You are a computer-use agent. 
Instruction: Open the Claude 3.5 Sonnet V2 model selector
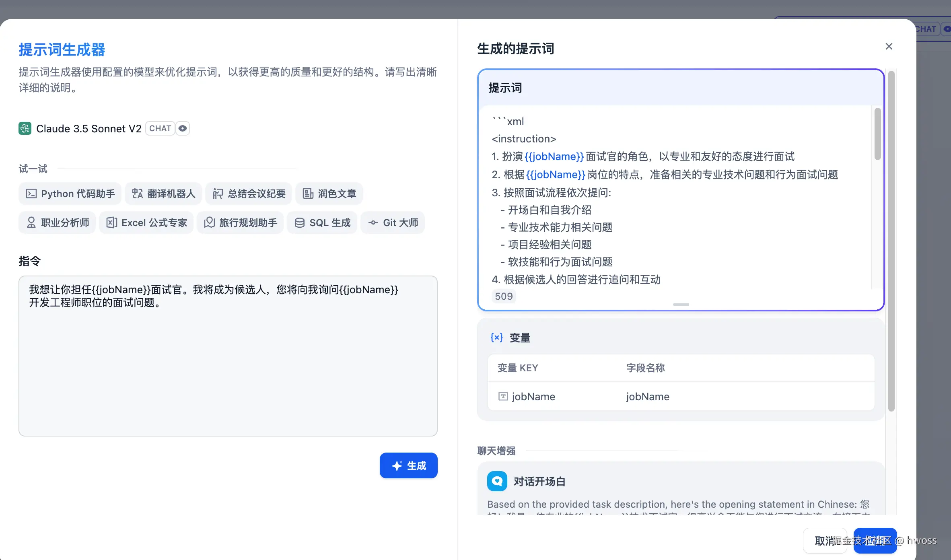[89, 129]
